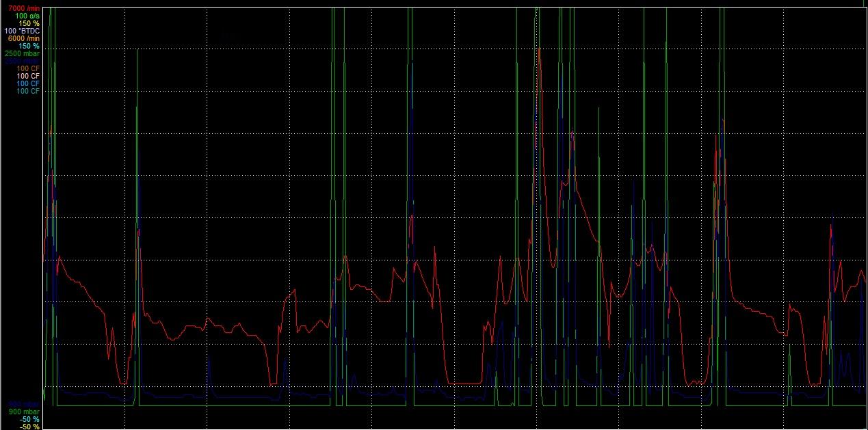Select the cyan 150 % upper label
The height and width of the screenshot is (430, 868).
click(x=29, y=46)
